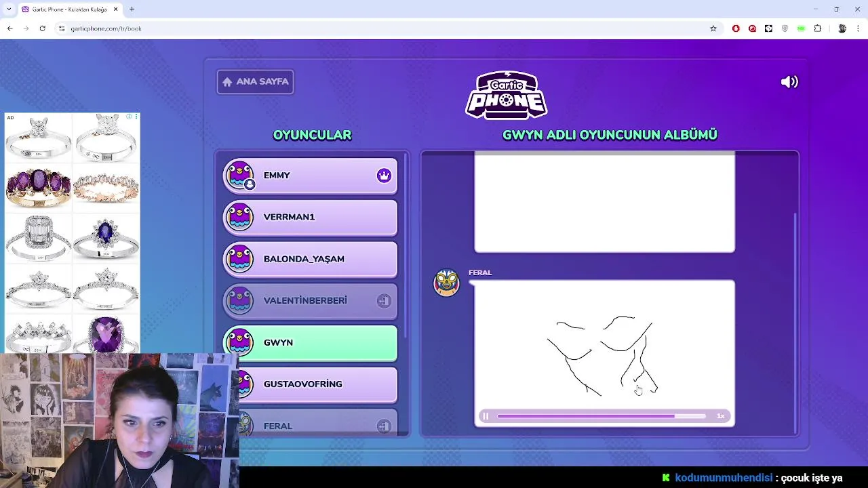
Task: Click BALONDA_YAŞAM's player avatar
Action: coord(240,259)
